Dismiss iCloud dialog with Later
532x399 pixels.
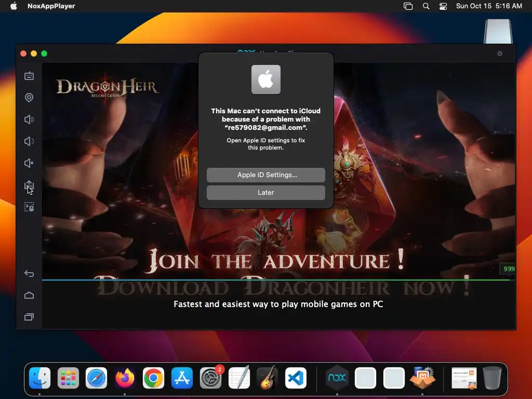[265, 193]
